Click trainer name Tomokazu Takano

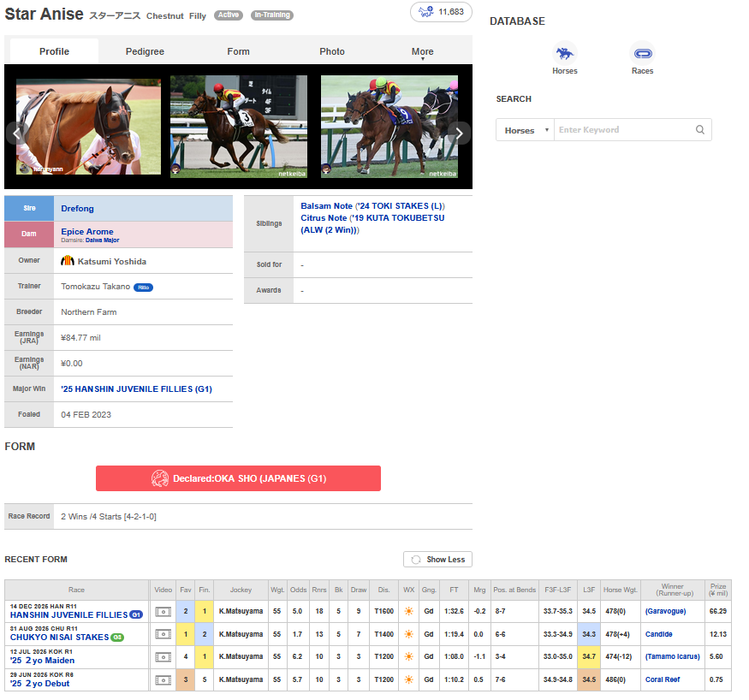click(96, 287)
